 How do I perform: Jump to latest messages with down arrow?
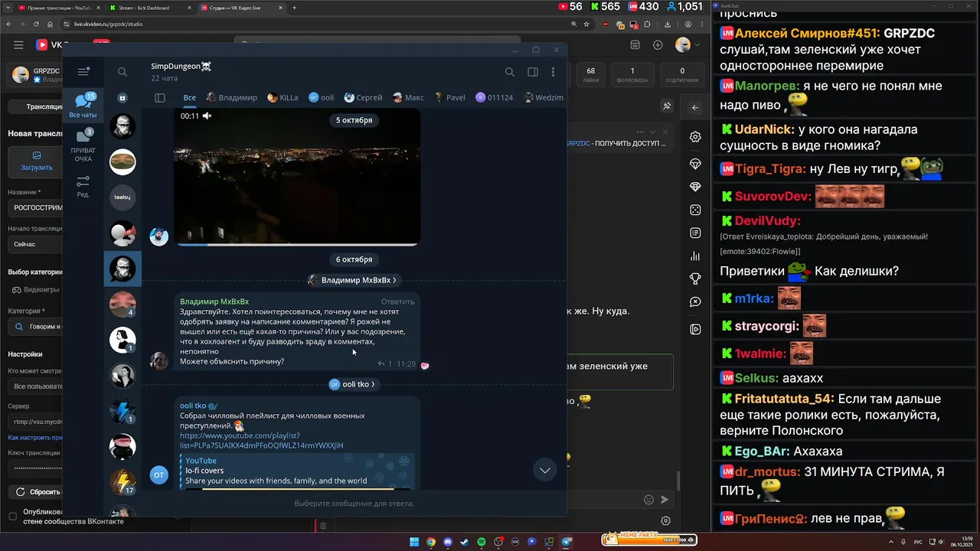point(545,470)
